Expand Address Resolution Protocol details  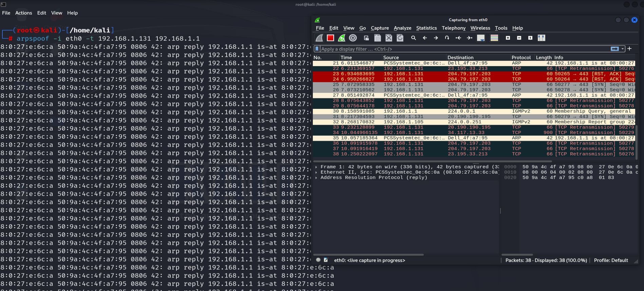(x=316, y=178)
